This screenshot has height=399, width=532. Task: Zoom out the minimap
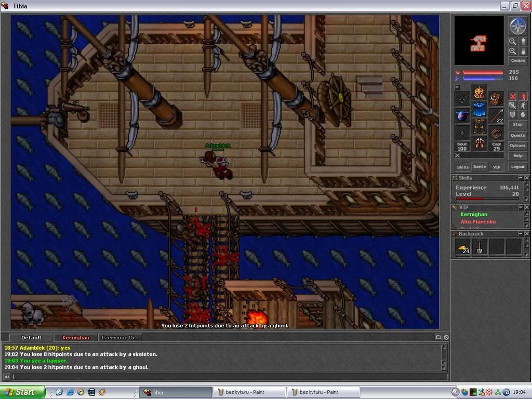tap(512, 42)
